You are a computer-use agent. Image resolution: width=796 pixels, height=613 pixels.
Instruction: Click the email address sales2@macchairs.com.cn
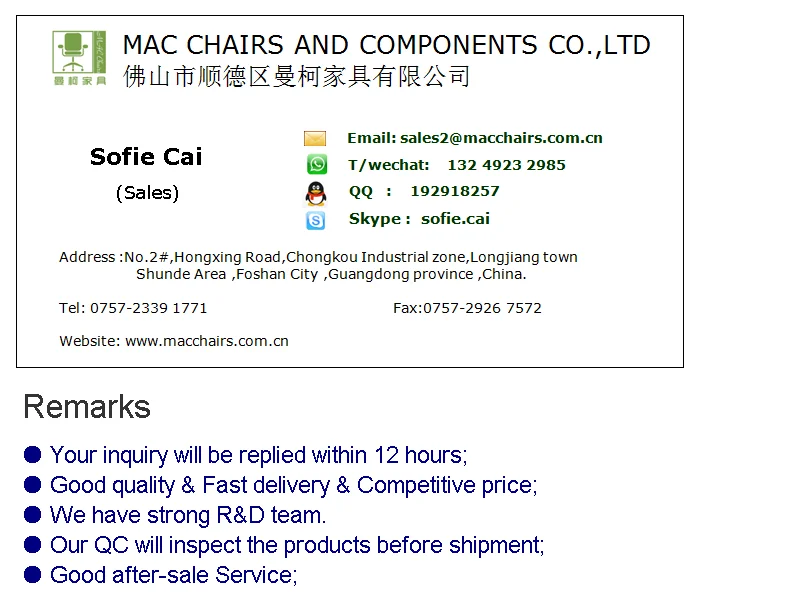(x=501, y=138)
